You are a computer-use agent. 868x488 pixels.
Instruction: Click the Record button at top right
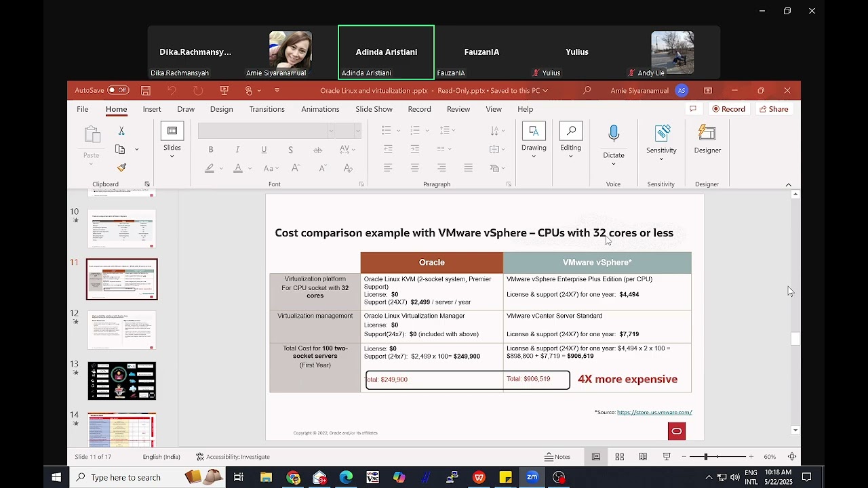click(728, 109)
